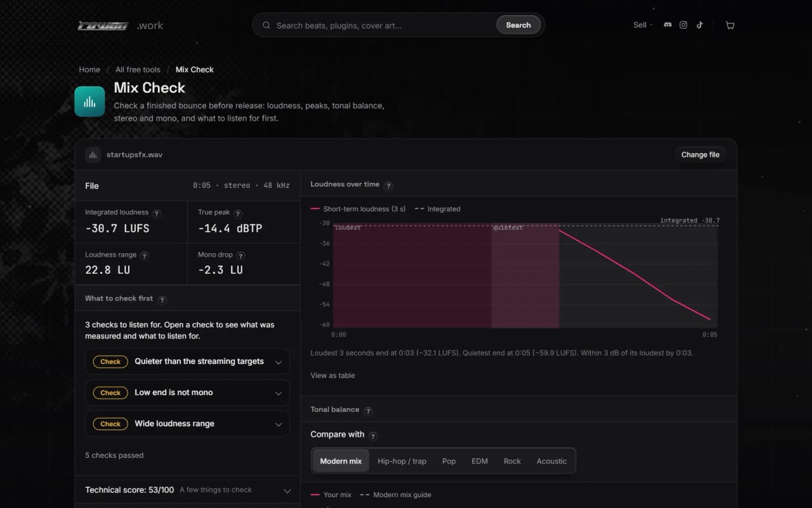Image resolution: width=812 pixels, height=508 pixels.
Task: Select the Modern mix comparison
Action: pos(341,461)
